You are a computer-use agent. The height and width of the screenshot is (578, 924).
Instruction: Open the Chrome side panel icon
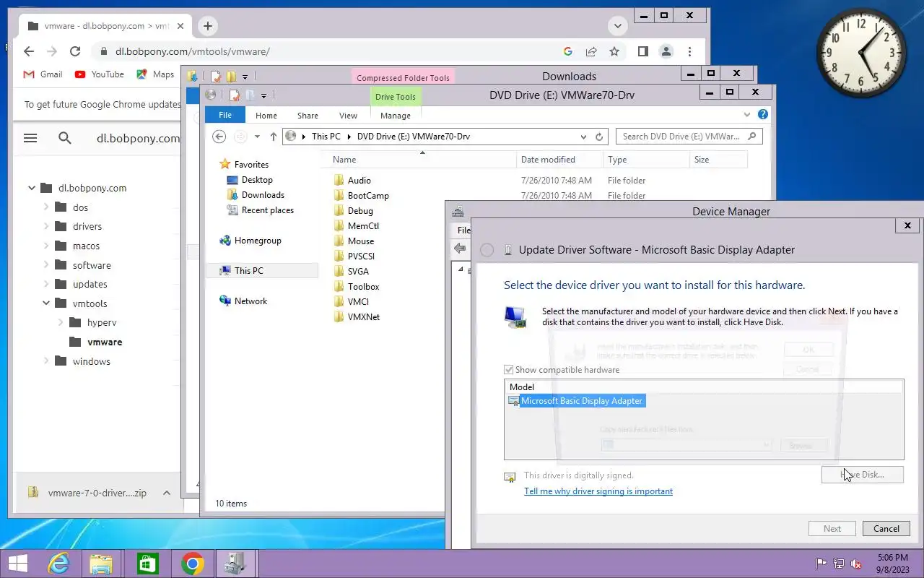(642, 51)
